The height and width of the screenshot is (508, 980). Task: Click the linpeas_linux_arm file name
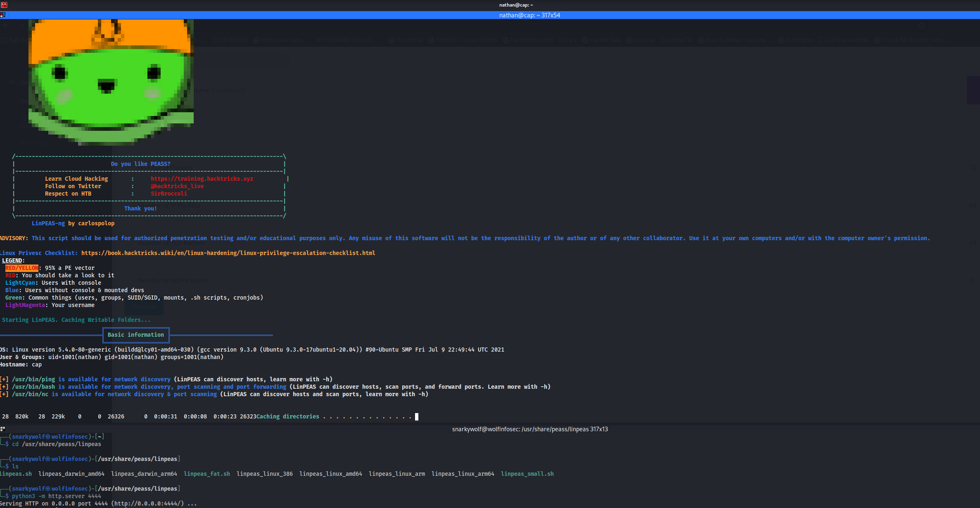tap(397, 474)
